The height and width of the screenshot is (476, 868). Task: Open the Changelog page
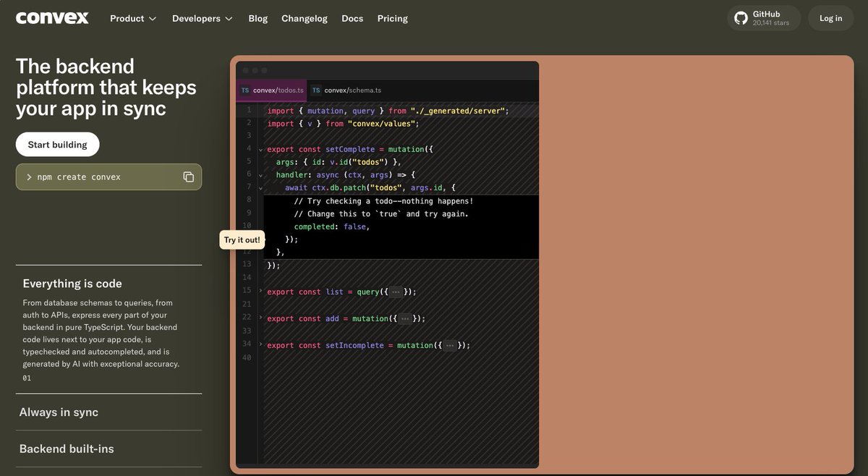tap(304, 18)
